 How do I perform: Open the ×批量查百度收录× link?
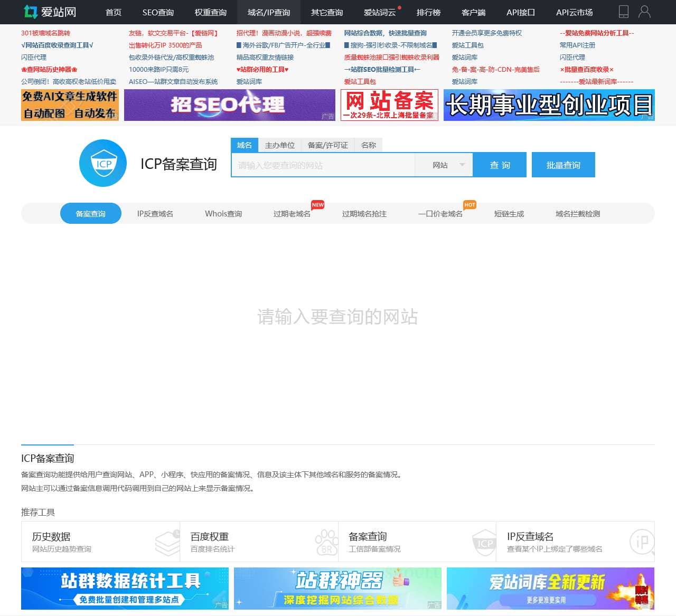pyautogui.click(x=587, y=69)
